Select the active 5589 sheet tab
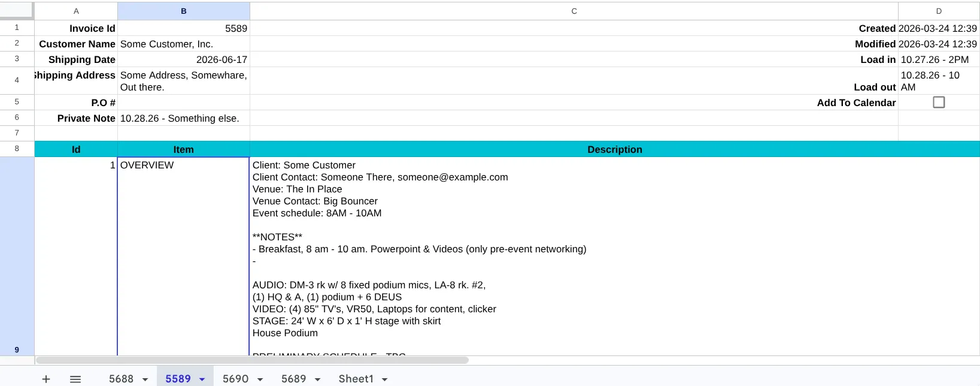 [x=178, y=379]
